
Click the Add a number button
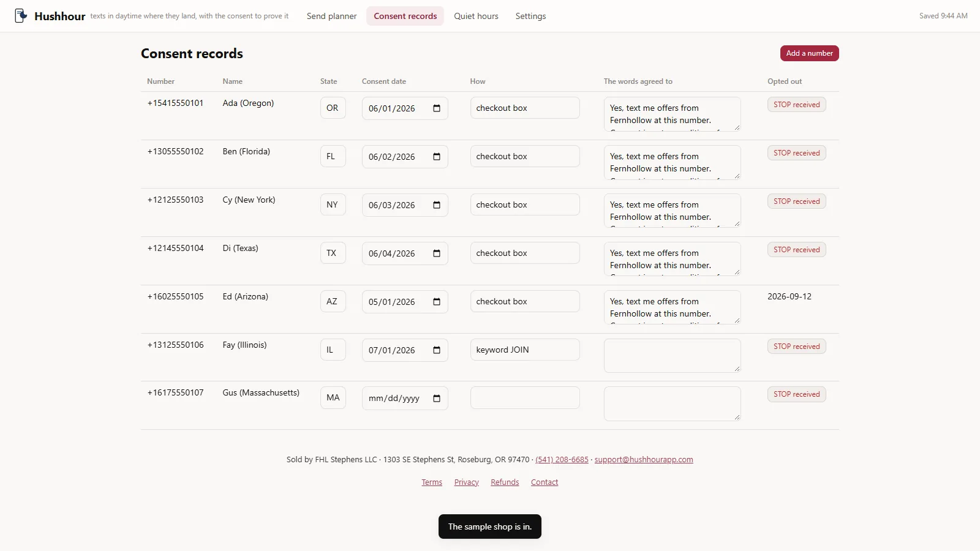tap(809, 53)
